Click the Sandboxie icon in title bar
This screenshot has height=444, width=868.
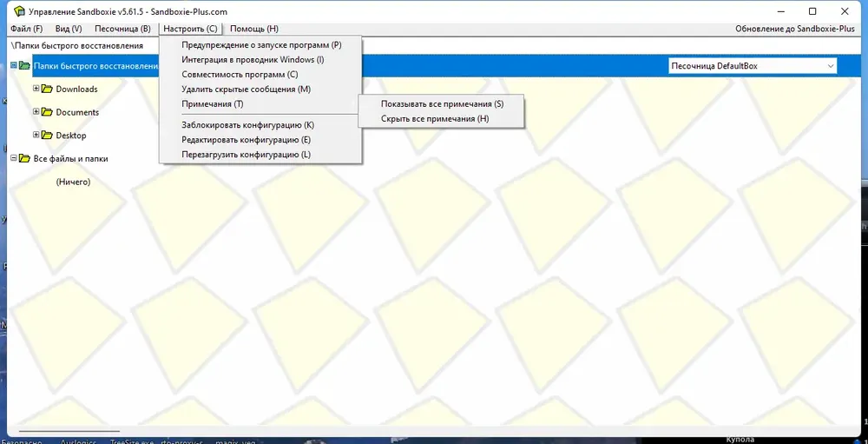18,11
